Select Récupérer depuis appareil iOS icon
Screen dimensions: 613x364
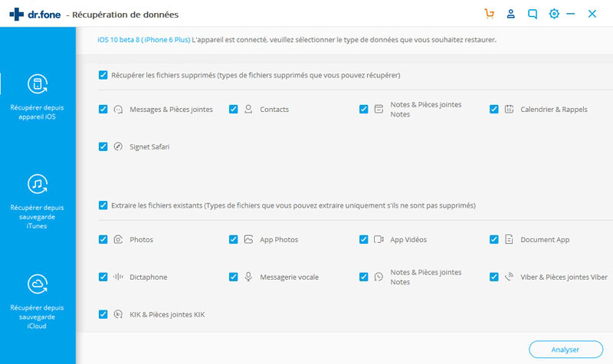[37, 84]
